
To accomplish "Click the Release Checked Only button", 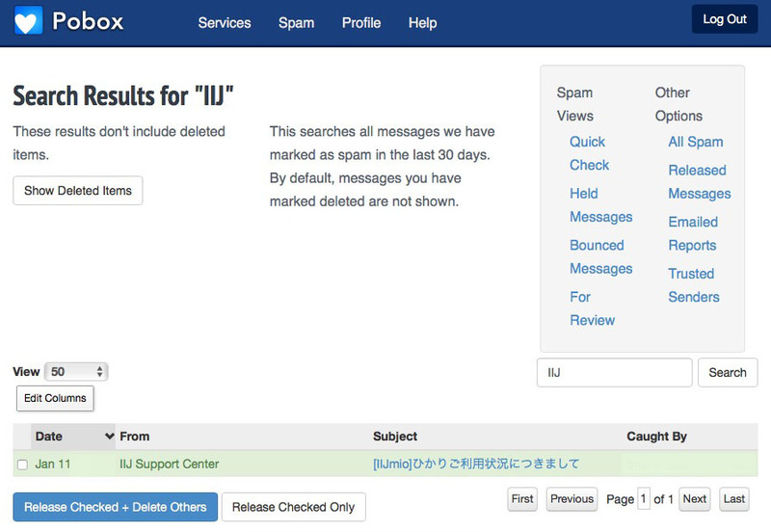I will pyautogui.click(x=293, y=507).
